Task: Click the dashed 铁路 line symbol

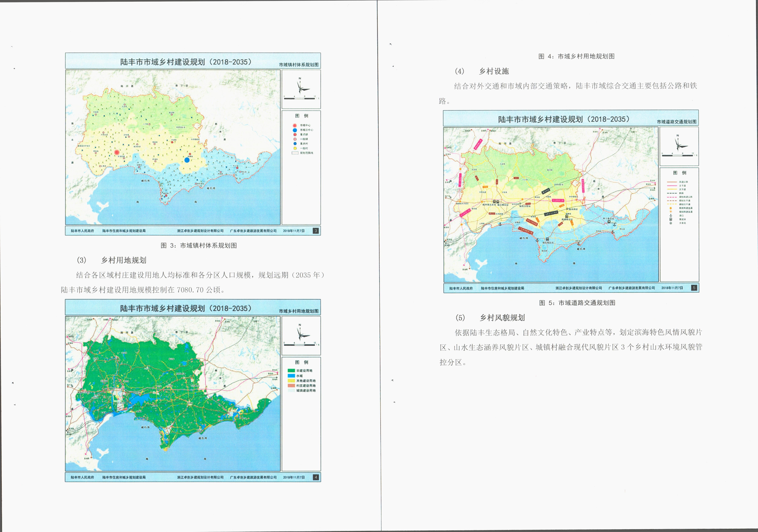Action: 672,193
